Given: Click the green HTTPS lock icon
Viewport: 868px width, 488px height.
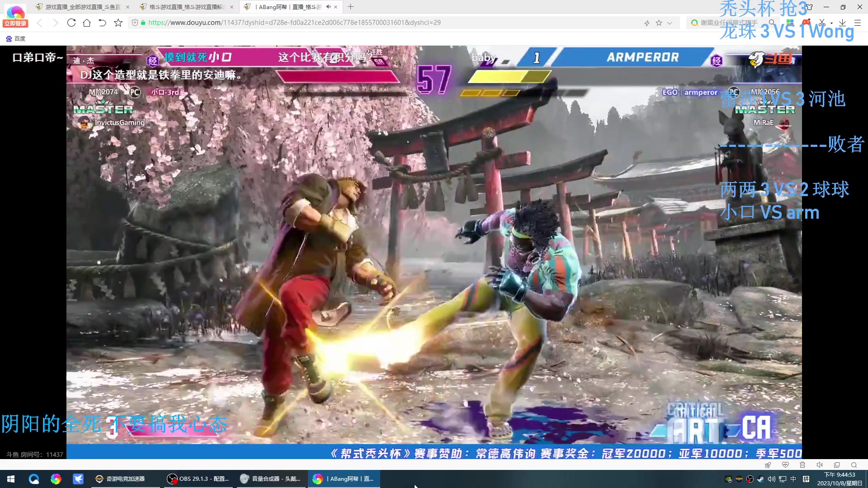Looking at the screenshot, I should pos(143,23).
